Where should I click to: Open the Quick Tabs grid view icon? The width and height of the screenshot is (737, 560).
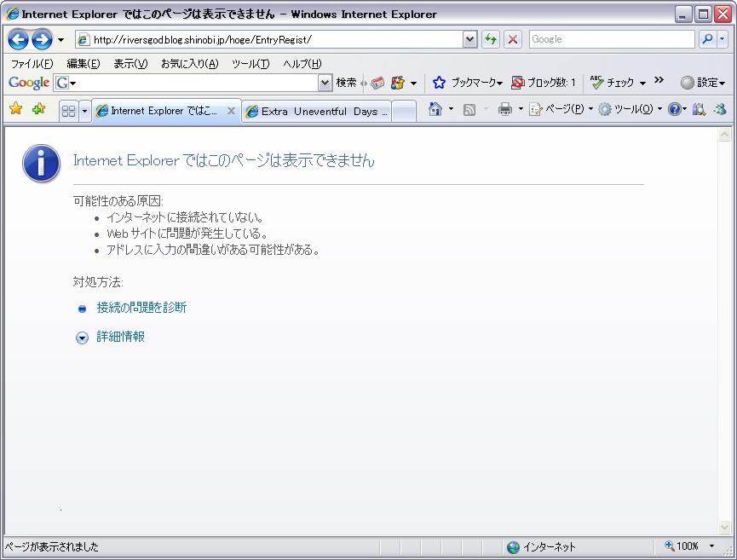click(69, 111)
